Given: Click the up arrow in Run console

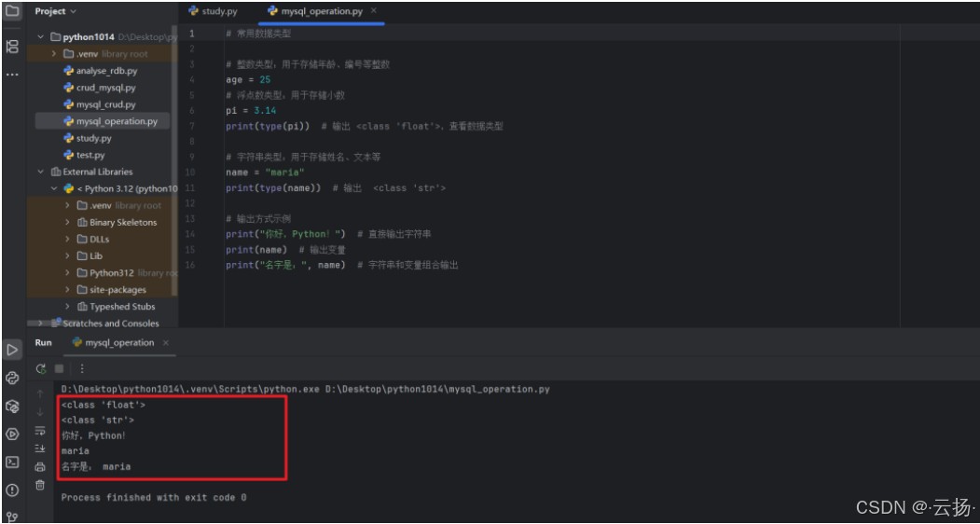Looking at the screenshot, I should tap(40, 394).
